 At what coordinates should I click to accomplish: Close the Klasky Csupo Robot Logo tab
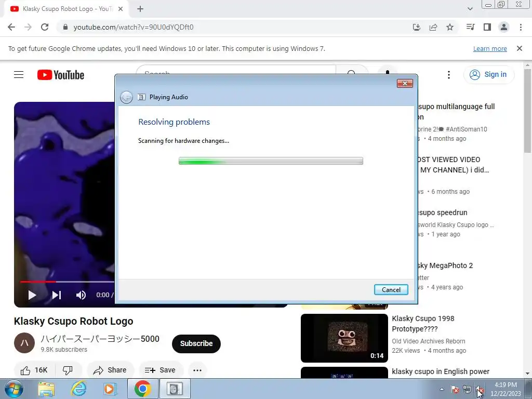click(x=121, y=9)
